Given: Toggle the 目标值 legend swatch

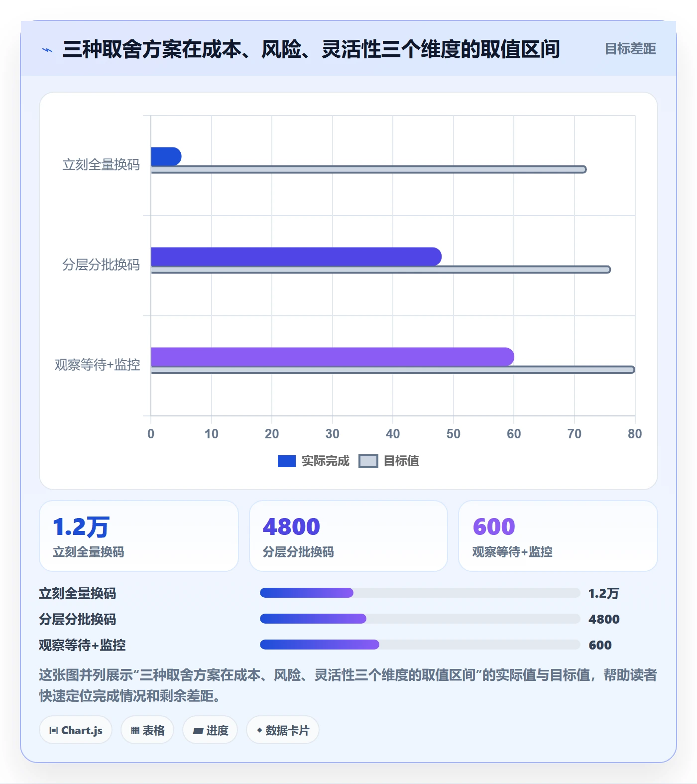Looking at the screenshot, I should [368, 461].
